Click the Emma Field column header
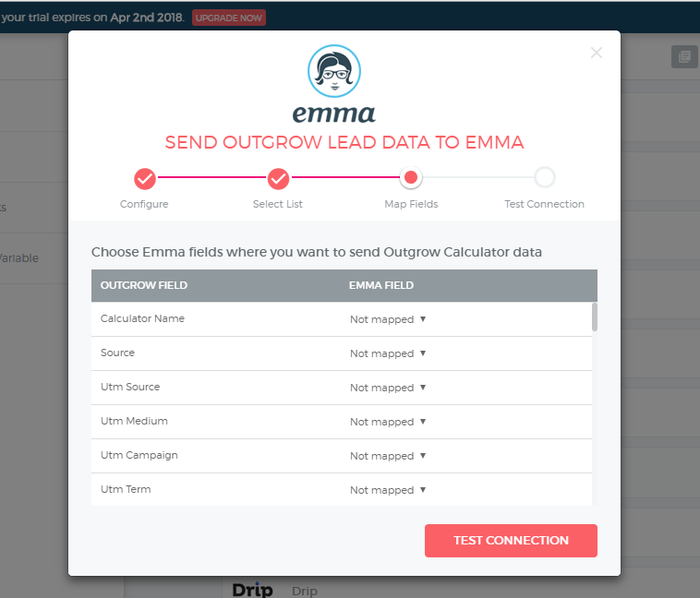700x598 pixels. pyautogui.click(x=381, y=285)
